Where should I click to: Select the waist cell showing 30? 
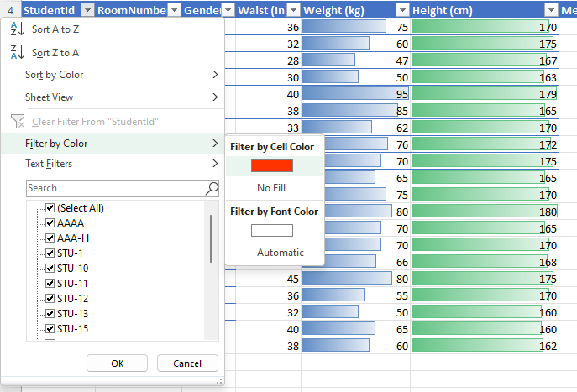coord(268,77)
